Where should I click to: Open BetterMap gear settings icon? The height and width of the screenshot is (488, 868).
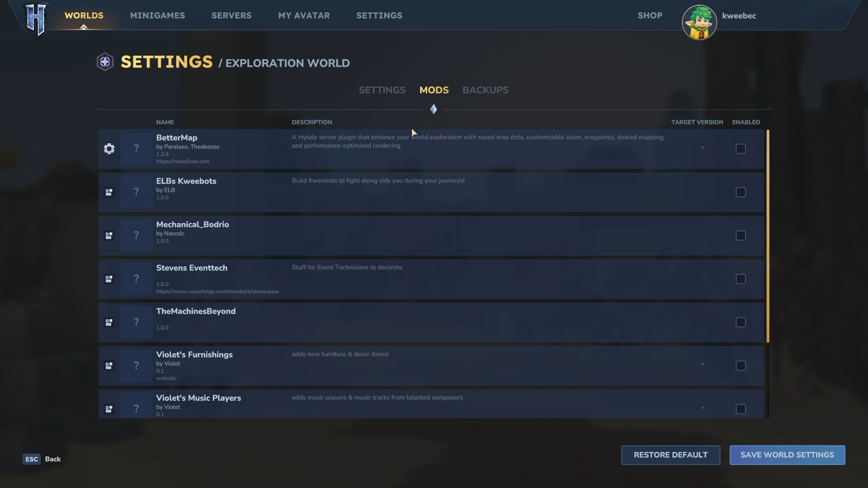pyautogui.click(x=109, y=149)
